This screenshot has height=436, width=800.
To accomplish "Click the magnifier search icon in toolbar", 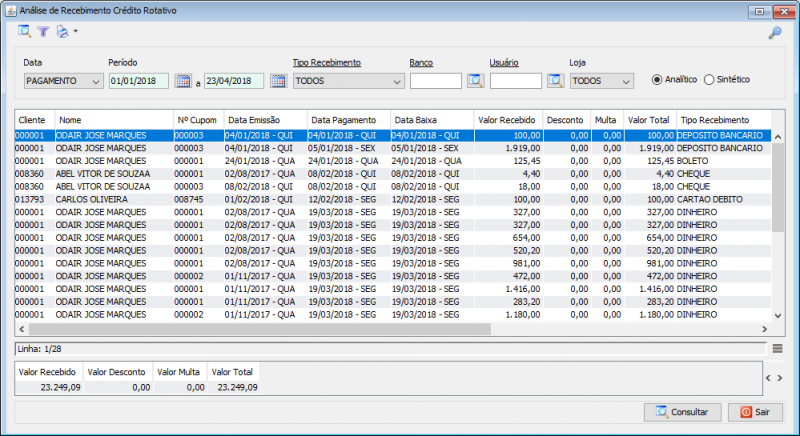I will 24,31.
